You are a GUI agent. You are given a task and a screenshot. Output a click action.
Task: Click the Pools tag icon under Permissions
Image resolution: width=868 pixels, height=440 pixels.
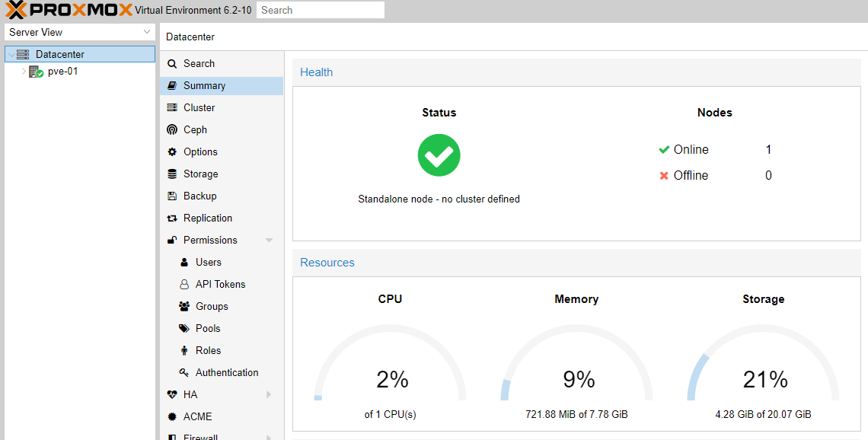point(185,328)
